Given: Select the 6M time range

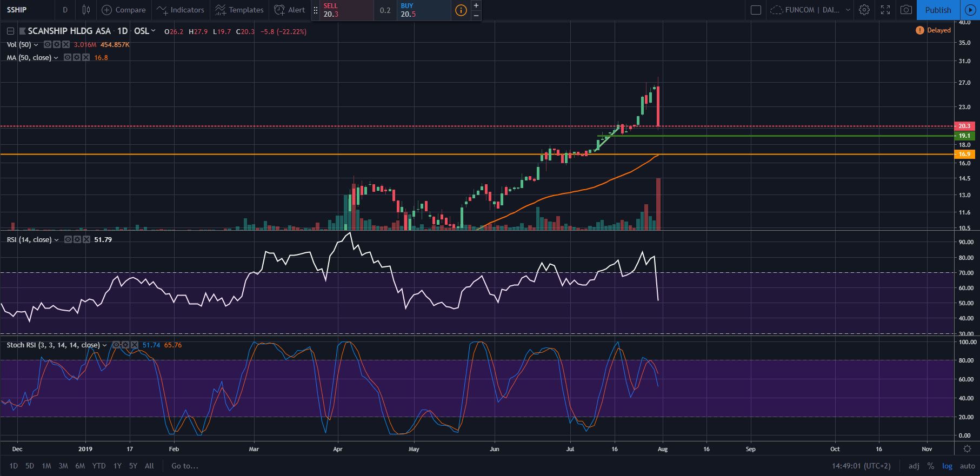Looking at the screenshot, I should coord(80,466).
